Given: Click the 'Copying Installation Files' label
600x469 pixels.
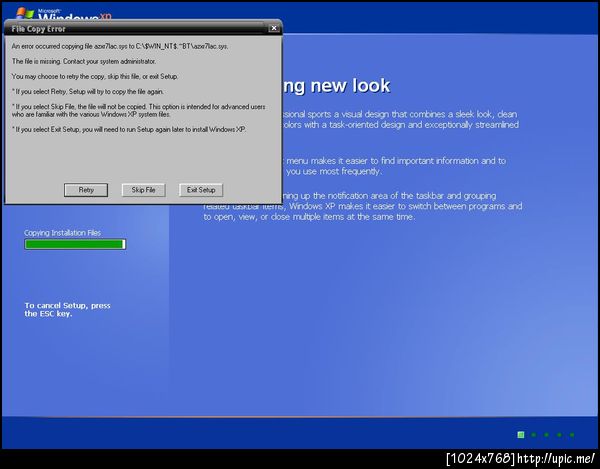Looking at the screenshot, I should coord(63,233).
